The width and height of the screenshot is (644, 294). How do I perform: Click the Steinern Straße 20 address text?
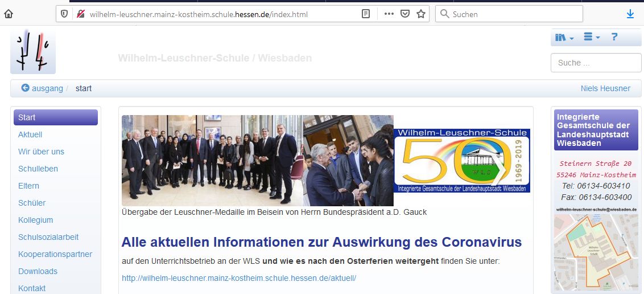(x=596, y=164)
